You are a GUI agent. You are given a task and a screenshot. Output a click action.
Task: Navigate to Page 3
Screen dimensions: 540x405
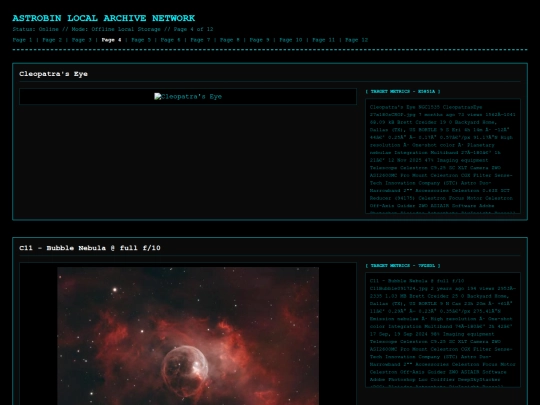coord(82,40)
